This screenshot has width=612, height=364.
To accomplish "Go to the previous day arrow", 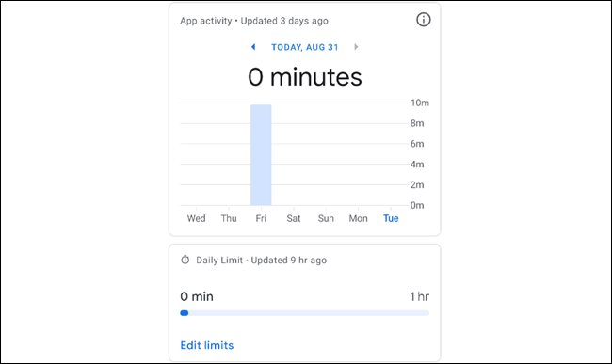I will click(253, 47).
